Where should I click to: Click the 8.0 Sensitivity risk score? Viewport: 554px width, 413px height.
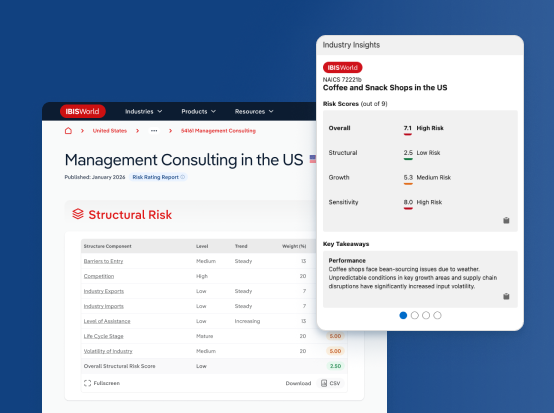tap(408, 202)
